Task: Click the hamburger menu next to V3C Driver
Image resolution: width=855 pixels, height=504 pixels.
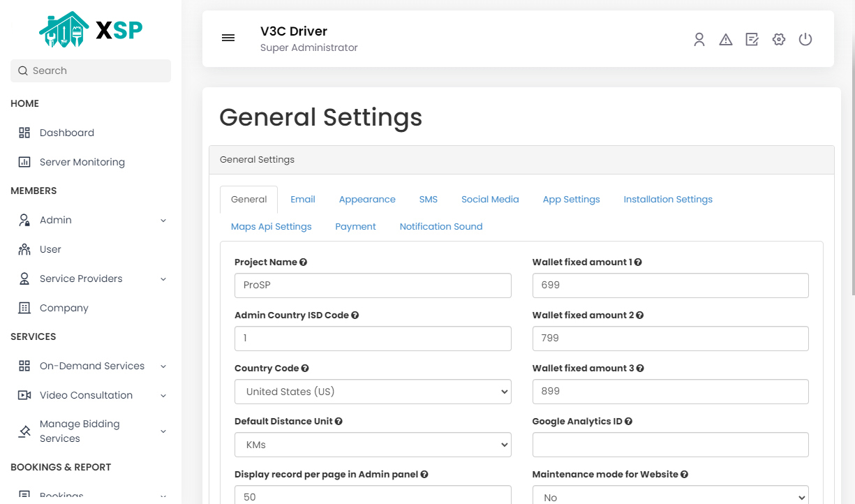Action: coord(228,38)
